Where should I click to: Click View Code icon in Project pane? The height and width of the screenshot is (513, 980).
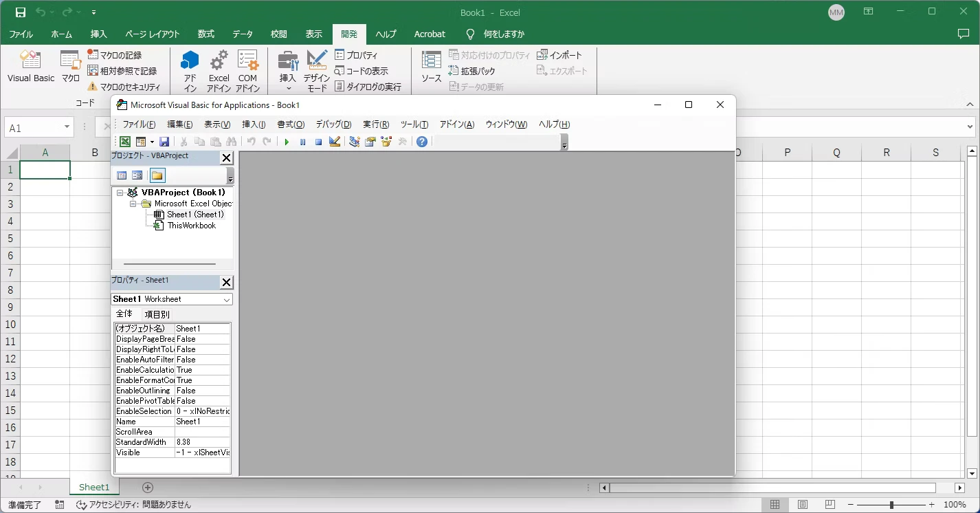click(122, 175)
